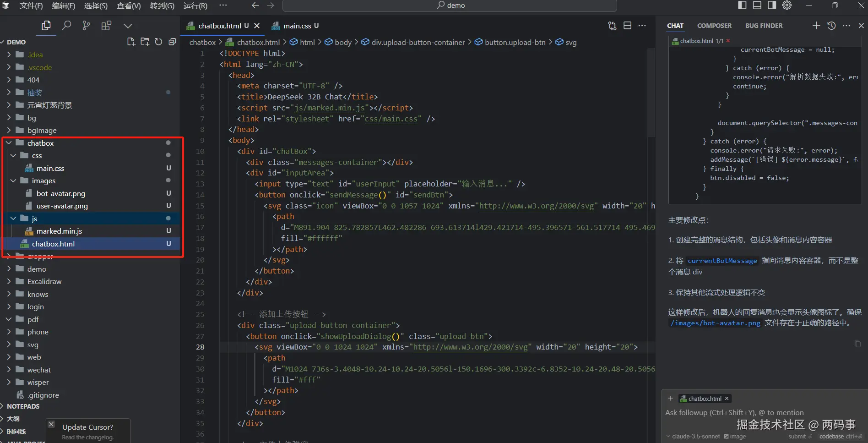Close the chatbox.html editor tab
Image resolution: width=868 pixels, height=443 pixels.
click(257, 26)
